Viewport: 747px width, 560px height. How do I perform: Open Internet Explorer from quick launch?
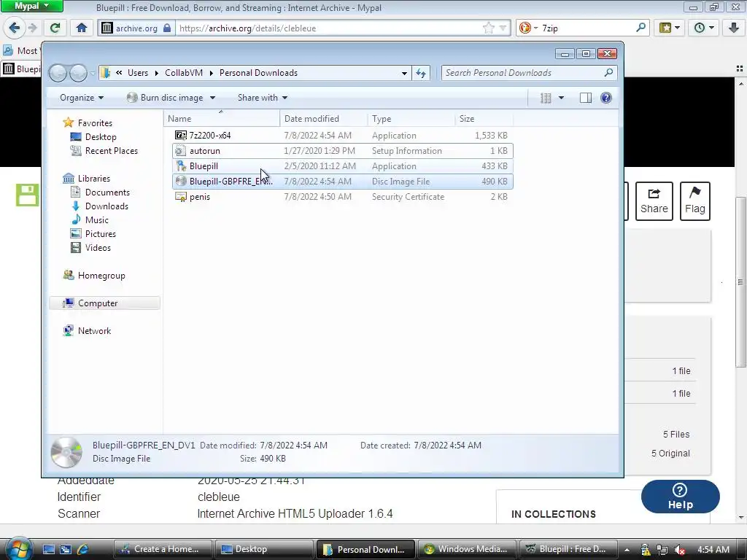click(82, 549)
